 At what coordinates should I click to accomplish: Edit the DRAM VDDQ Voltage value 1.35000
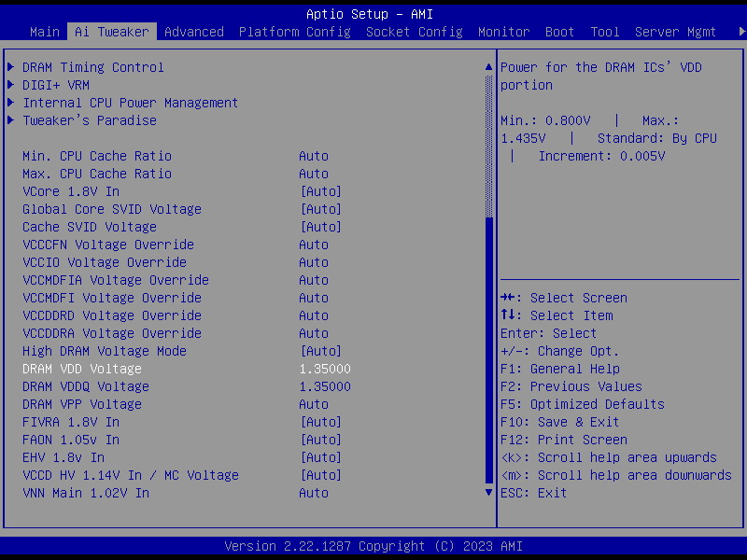click(325, 386)
